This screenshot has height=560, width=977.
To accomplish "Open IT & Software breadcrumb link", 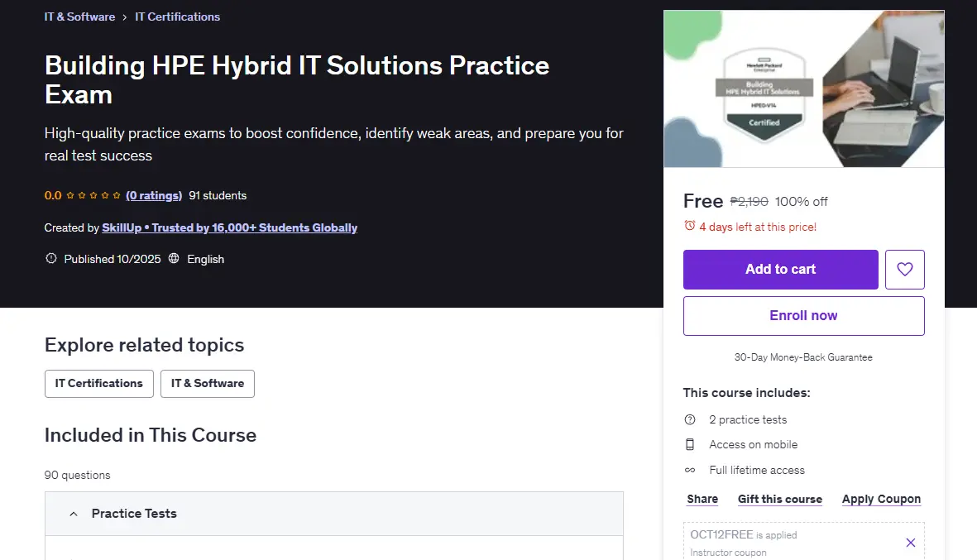I will (79, 17).
